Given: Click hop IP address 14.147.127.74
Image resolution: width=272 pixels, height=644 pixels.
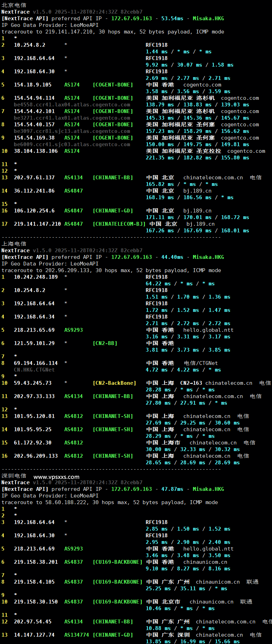Looking at the screenshot, I should (34, 635).
